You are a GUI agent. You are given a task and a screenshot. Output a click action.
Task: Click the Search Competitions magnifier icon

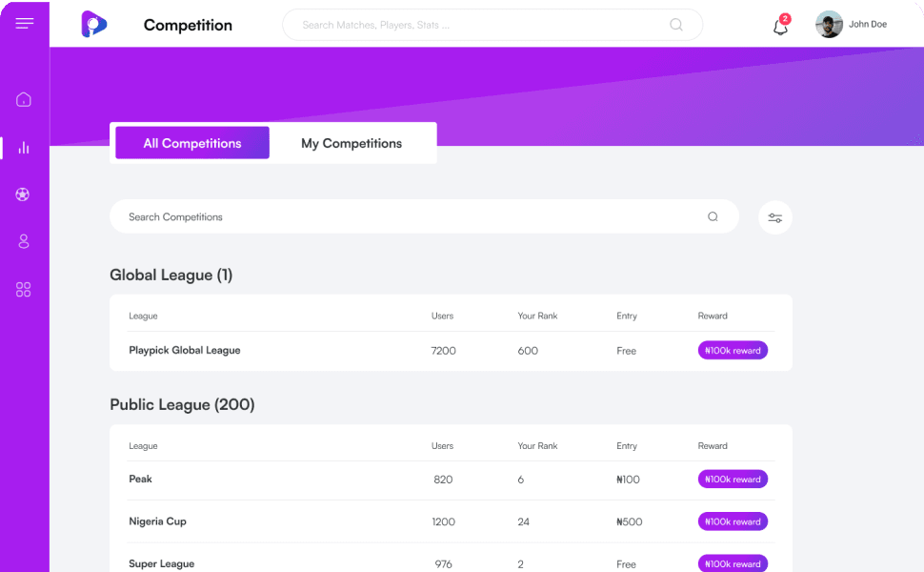713,217
